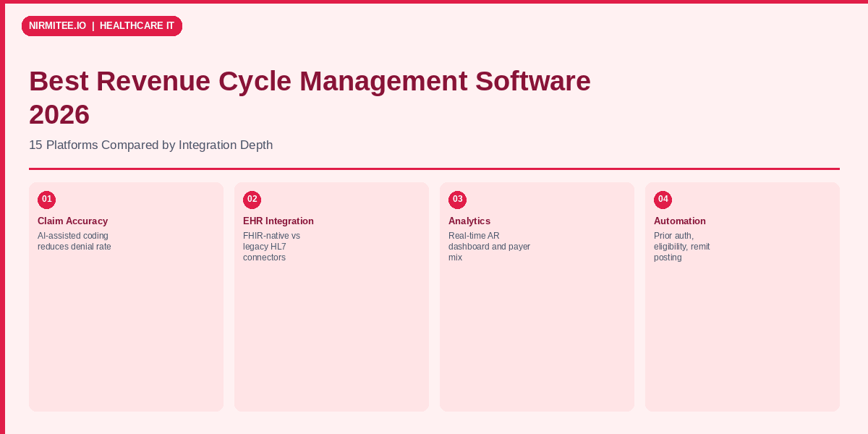Click the 04 number badge
This screenshot has width=868, height=434.
(663, 200)
